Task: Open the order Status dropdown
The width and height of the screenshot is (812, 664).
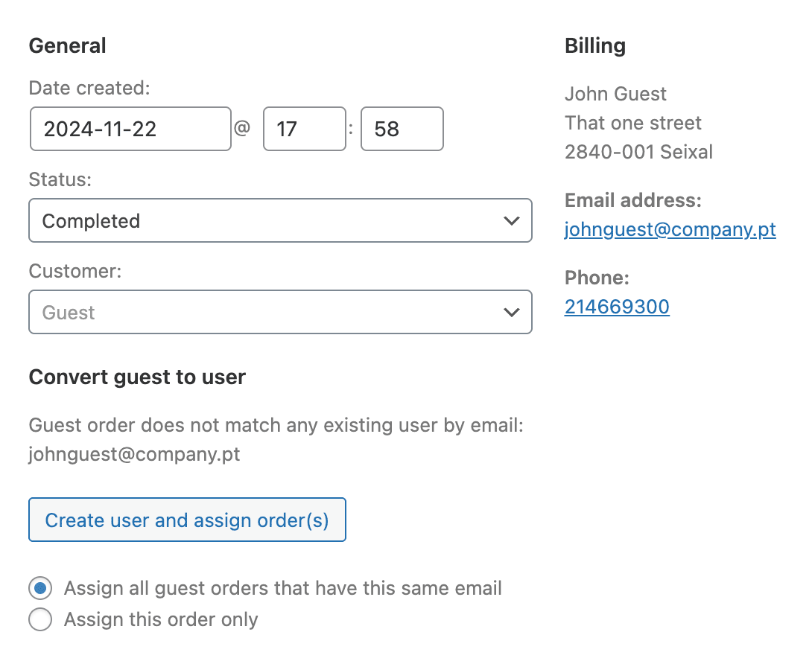Action: pos(280,220)
